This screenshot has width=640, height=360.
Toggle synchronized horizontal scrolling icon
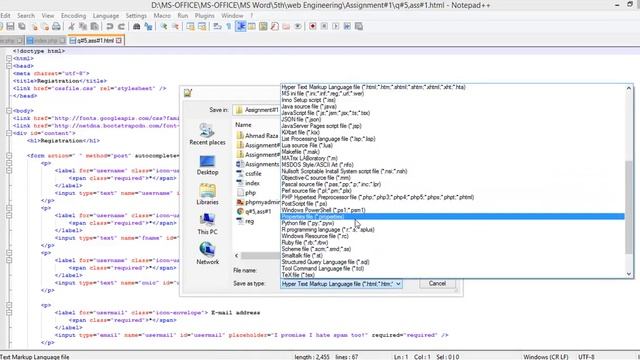(x=202, y=27)
